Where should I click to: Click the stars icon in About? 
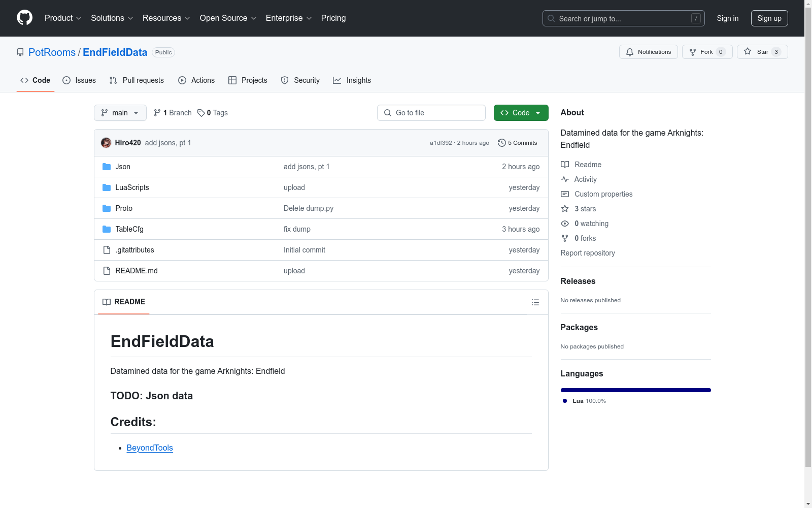pyautogui.click(x=565, y=209)
